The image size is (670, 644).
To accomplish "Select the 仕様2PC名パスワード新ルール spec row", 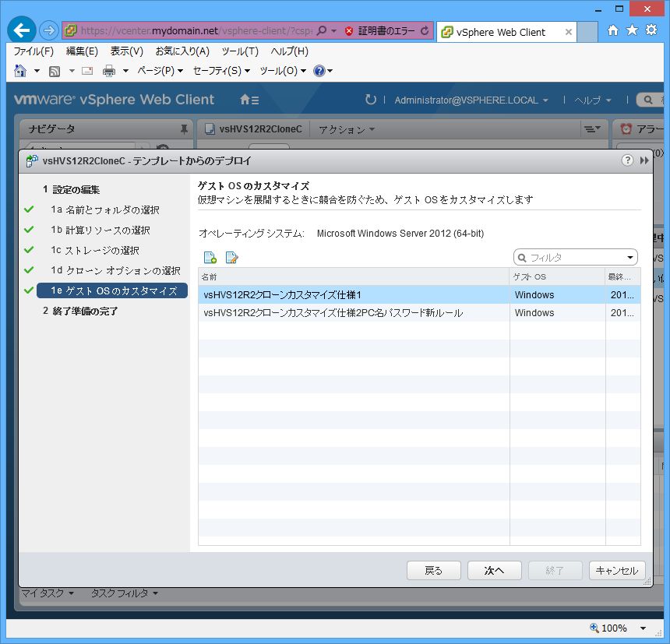I will [x=419, y=312].
